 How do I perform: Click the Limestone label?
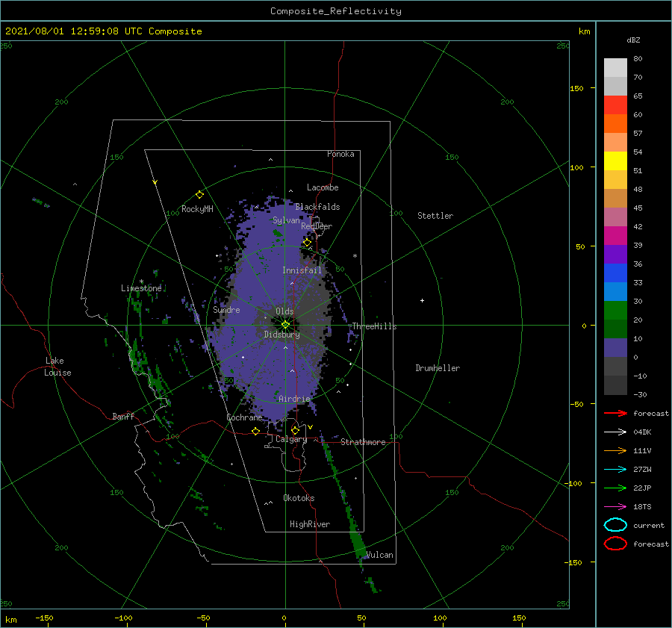(x=141, y=288)
